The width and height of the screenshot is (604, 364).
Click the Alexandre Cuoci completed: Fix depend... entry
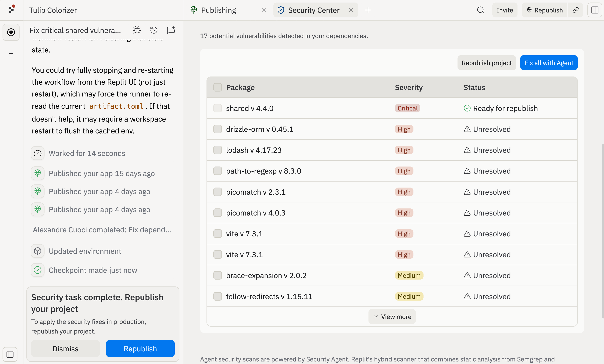pyautogui.click(x=102, y=229)
